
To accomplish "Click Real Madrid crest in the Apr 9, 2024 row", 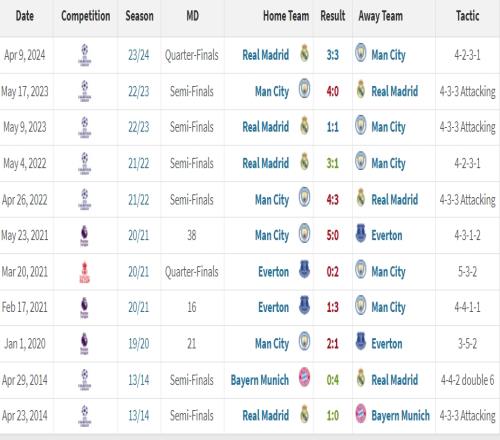I will pyautogui.click(x=304, y=53).
